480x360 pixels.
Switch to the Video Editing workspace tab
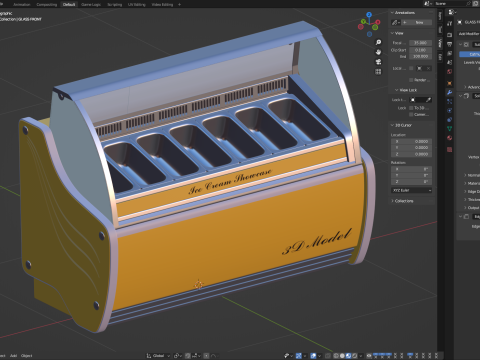pos(162,4)
